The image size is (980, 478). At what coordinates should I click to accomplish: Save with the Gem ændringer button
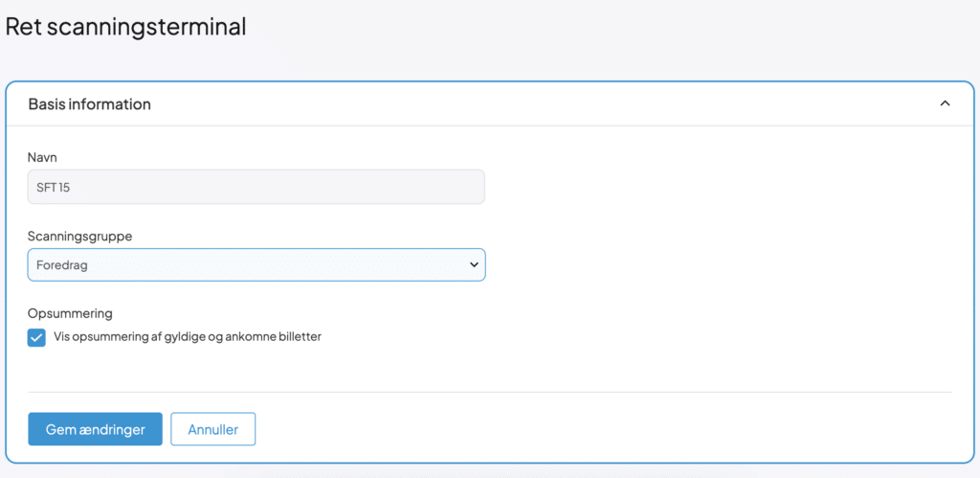pos(95,429)
